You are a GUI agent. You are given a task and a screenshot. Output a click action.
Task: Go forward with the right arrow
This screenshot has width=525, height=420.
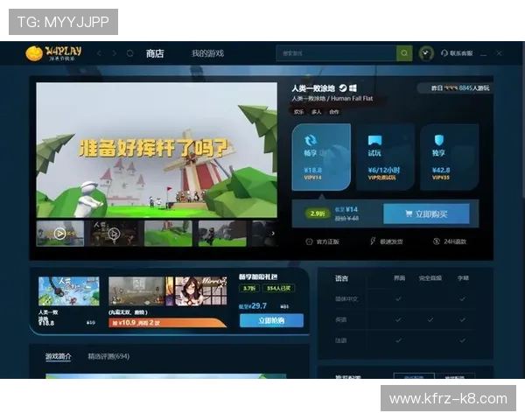click(x=114, y=53)
